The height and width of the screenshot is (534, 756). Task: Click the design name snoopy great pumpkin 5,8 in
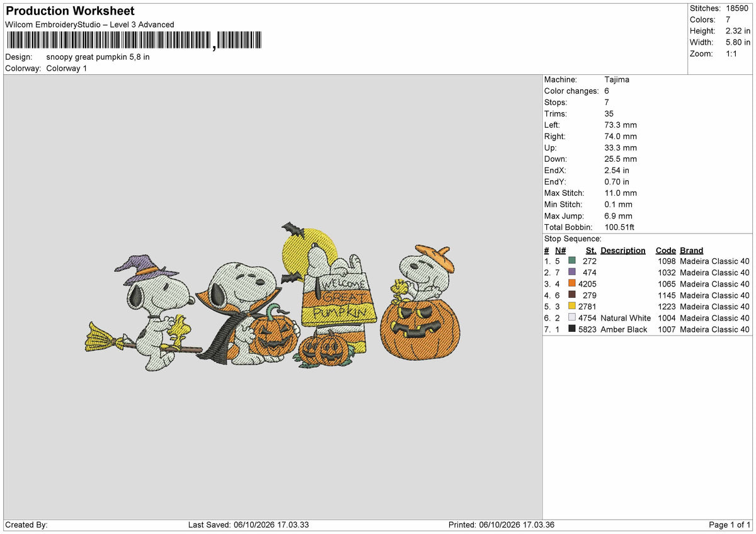click(x=98, y=57)
